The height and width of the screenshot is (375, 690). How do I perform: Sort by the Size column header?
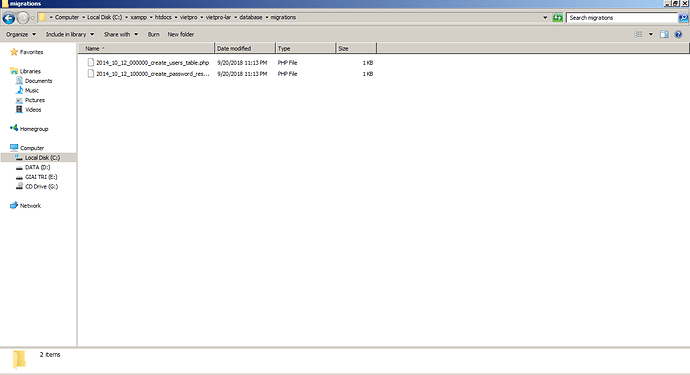pyautogui.click(x=356, y=48)
